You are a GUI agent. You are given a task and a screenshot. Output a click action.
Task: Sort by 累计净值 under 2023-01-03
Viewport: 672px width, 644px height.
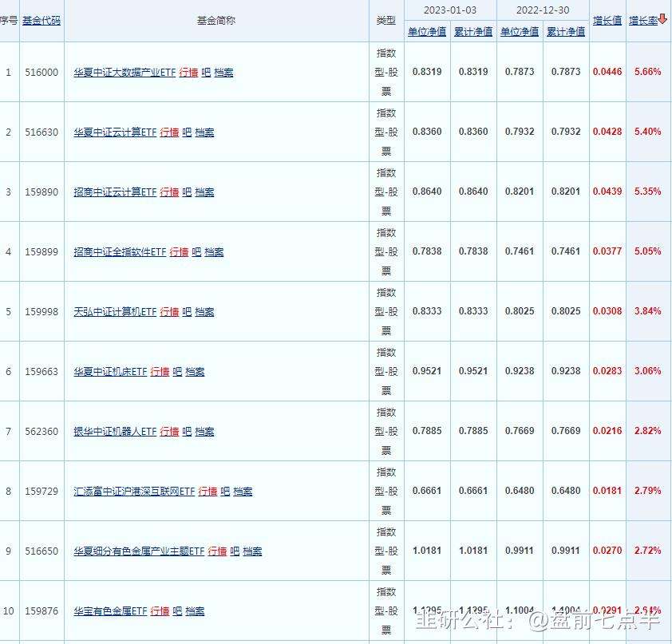[x=474, y=31]
